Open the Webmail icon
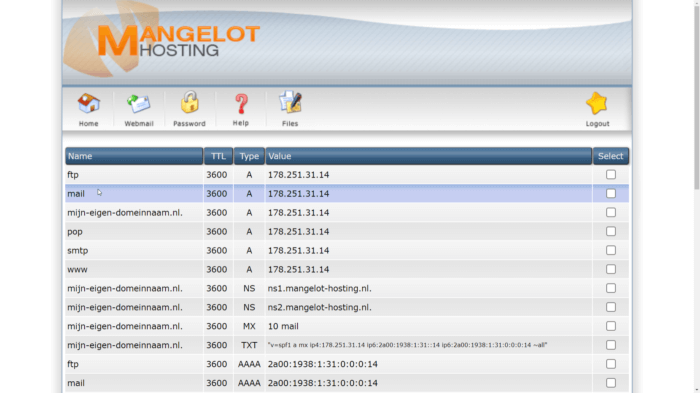 tap(138, 104)
